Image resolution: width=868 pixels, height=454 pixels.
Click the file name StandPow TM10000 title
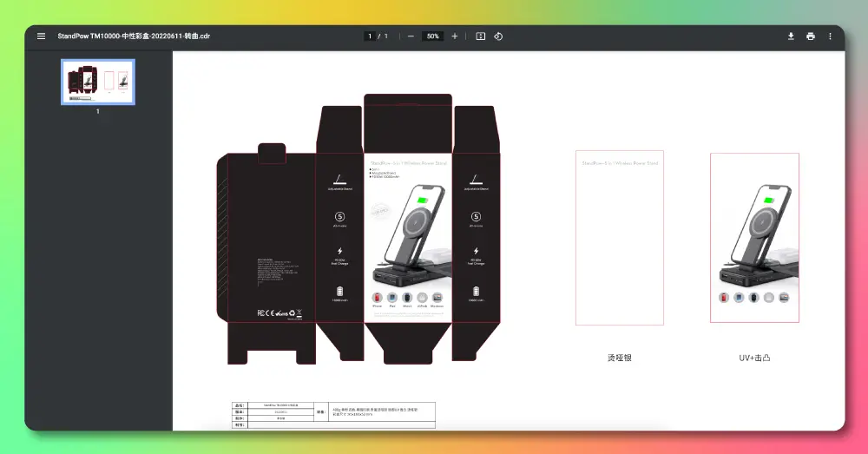click(134, 36)
